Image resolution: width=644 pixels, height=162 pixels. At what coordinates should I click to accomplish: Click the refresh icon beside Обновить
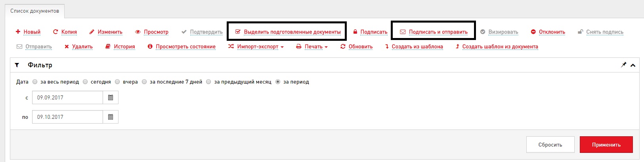[343, 46]
